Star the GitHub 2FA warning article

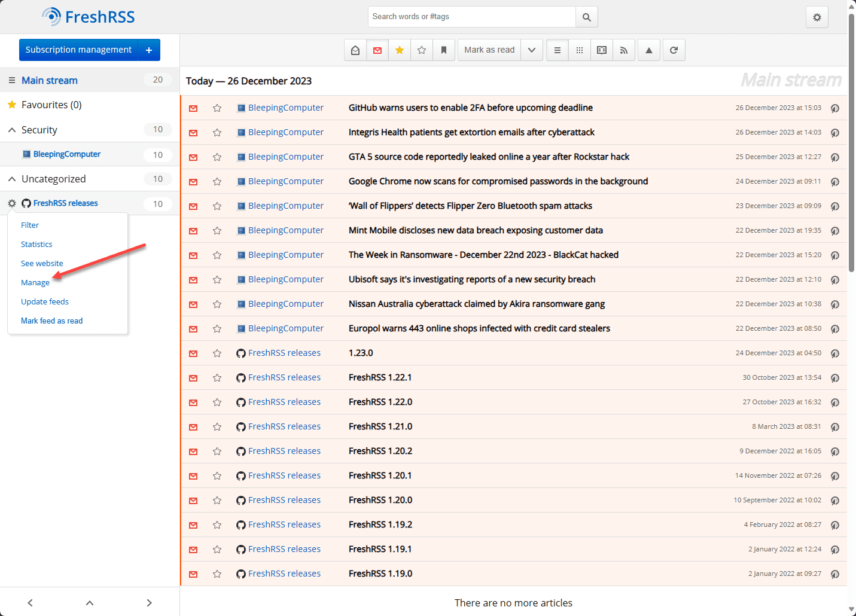coord(217,108)
